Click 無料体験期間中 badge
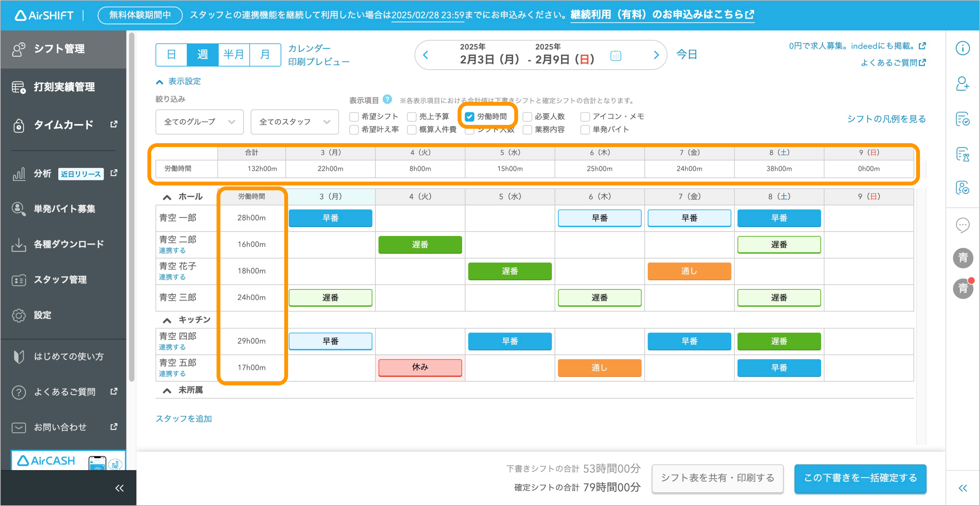Image resolution: width=980 pixels, height=506 pixels. point(140,15)
